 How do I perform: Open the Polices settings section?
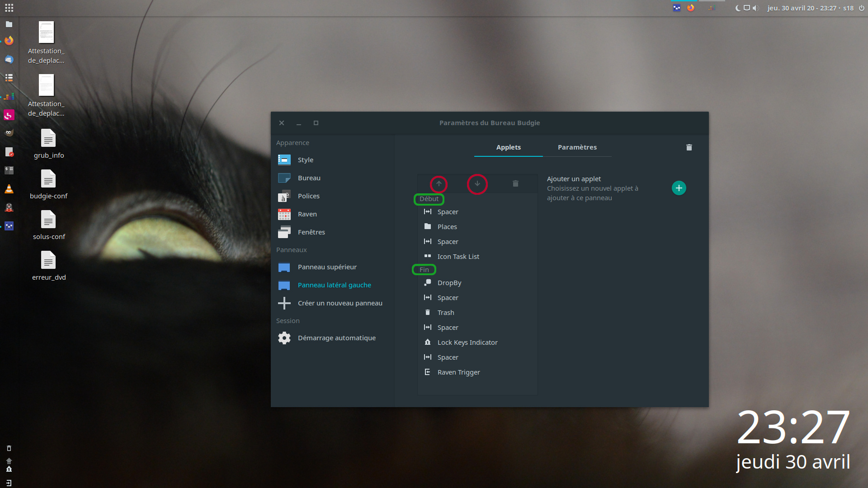[308, 196]
